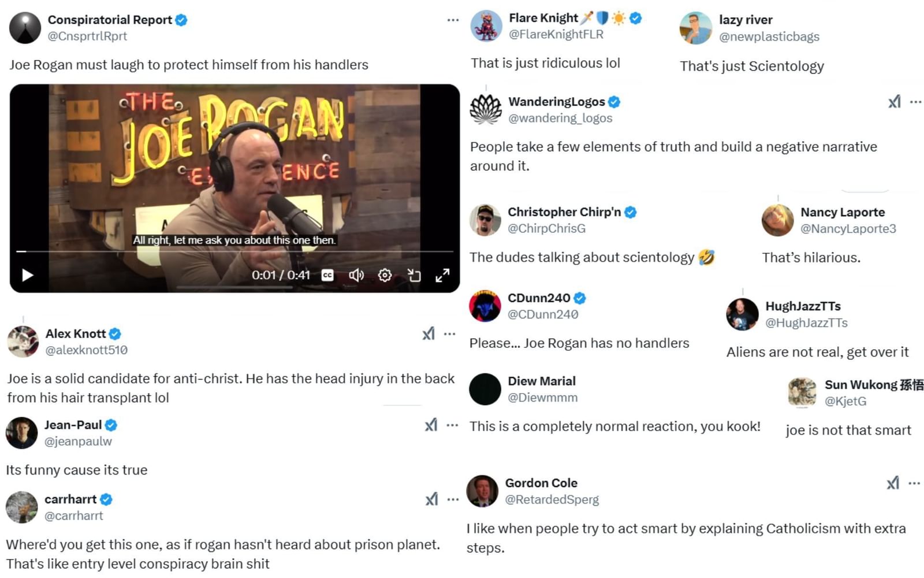Open the video settings gear
The width and height of the screenshot is (924, 578).
point(385,275)
